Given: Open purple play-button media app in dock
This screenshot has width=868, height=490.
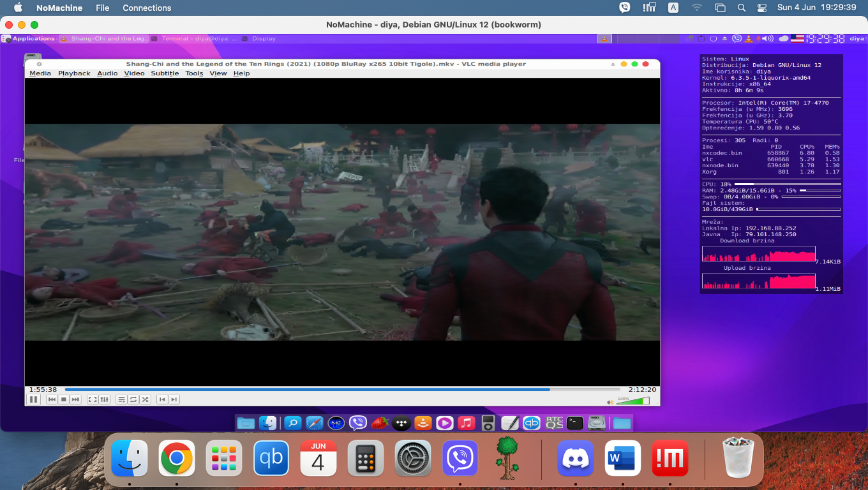Looking at the screenshot, I should 444,422.
